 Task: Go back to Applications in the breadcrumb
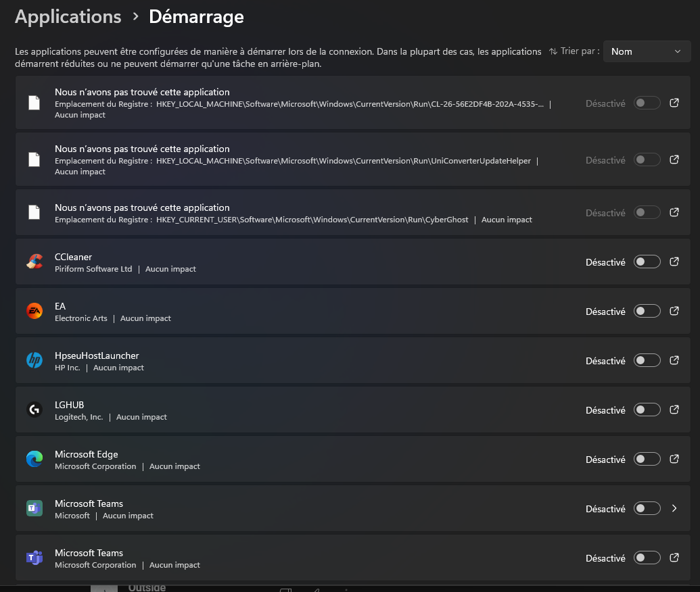click(x=68, y=17)
